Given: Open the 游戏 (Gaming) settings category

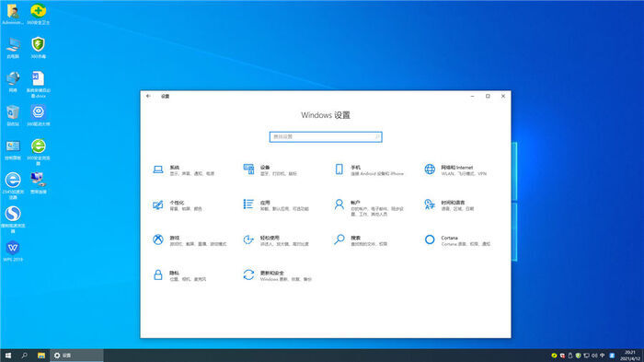Looking at the screenshot, I should 190,240.
